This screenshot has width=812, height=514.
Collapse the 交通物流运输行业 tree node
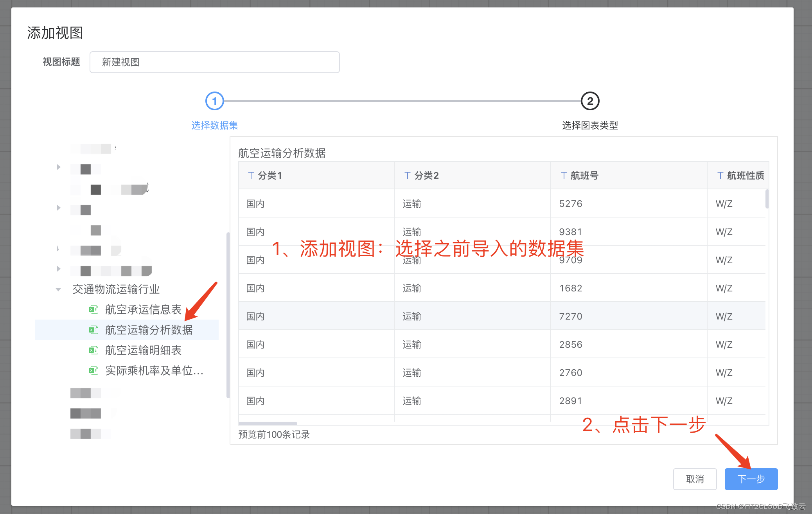coord(59,289)
